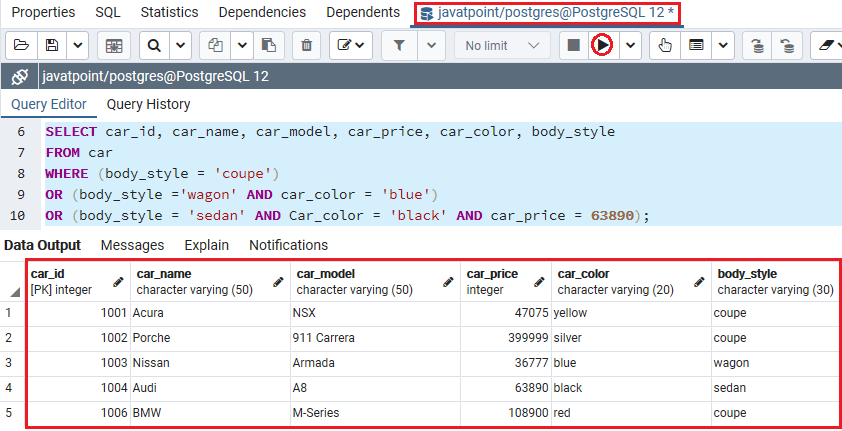Click the 'FROM car' line in the editor
842x431 pixels.
click(79, 153)
